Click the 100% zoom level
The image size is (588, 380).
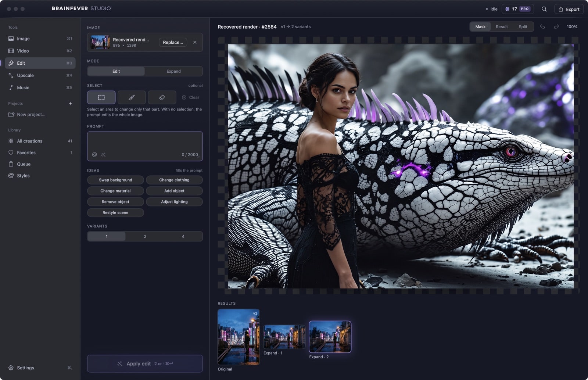tap(572, 27)
